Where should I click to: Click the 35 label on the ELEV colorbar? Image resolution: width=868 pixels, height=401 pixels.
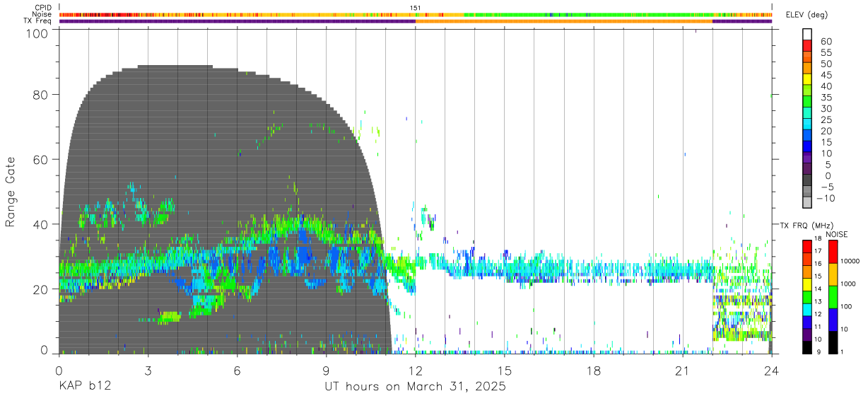827,98
